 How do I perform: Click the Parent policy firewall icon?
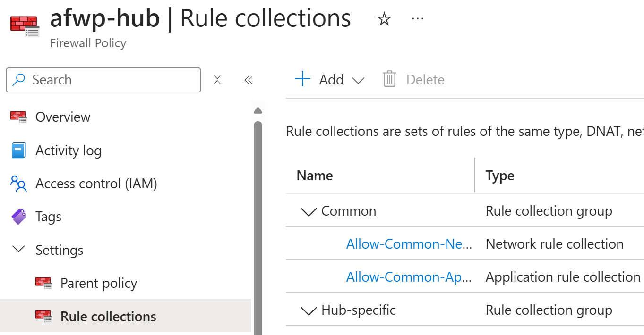(x=43, y=283)
